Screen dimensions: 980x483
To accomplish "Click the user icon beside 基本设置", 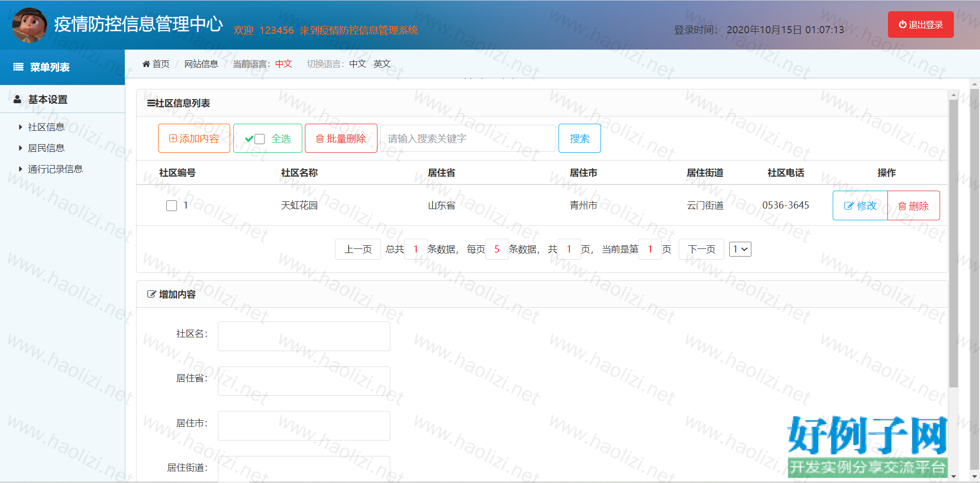I will (17, 99).
